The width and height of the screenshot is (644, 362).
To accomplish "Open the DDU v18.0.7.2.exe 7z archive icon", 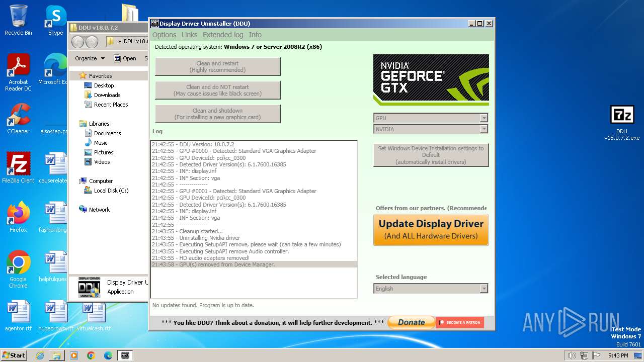I will [x=622, y=123].
